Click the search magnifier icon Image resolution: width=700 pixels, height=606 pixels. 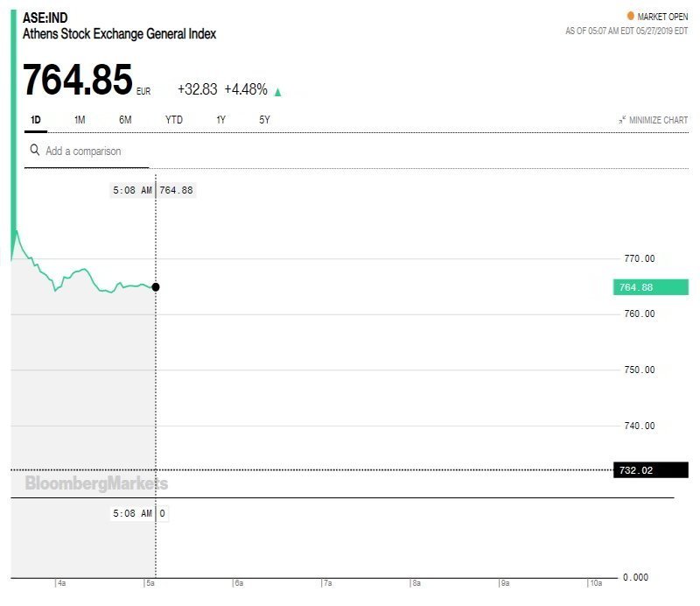point(34,150)
